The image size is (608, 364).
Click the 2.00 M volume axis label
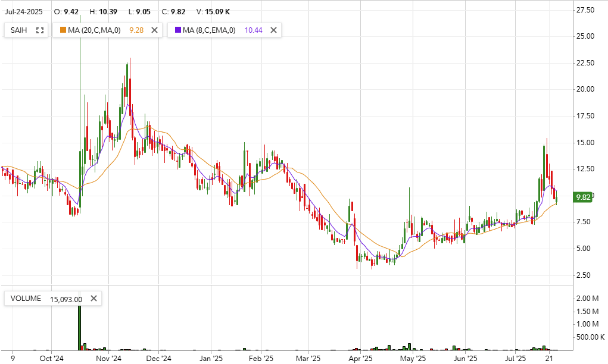pos(587,299)
